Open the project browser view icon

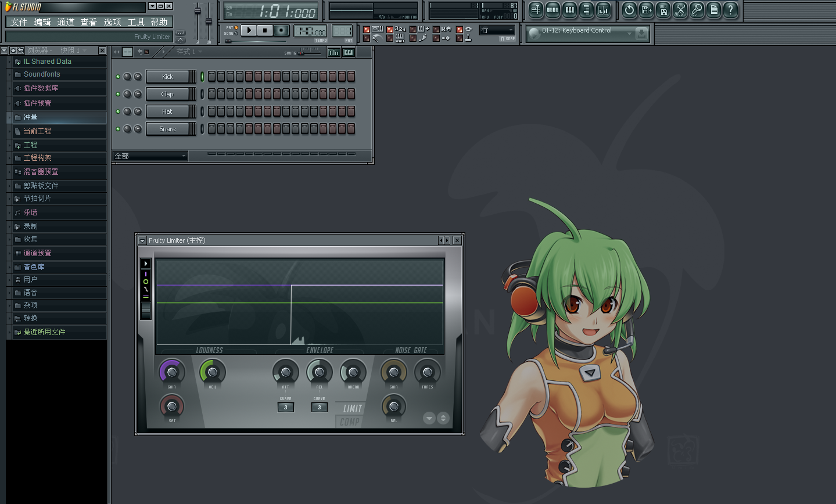coord(586,9)
